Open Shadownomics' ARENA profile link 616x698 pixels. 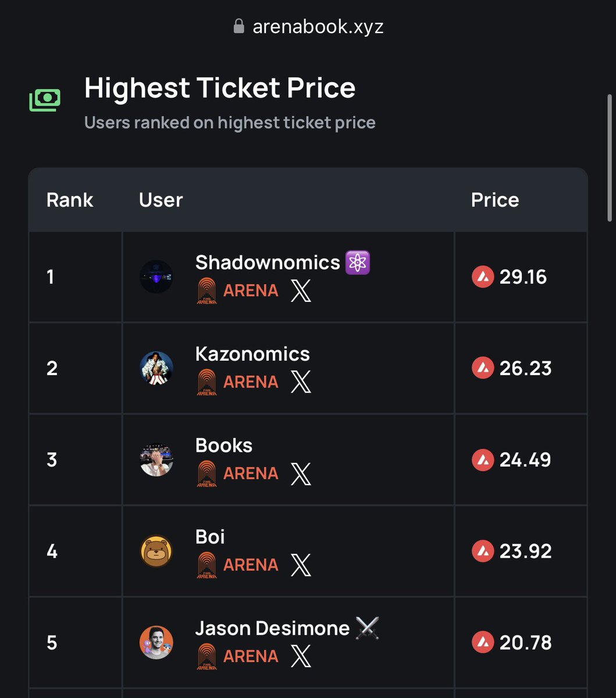tap(237, 290)
